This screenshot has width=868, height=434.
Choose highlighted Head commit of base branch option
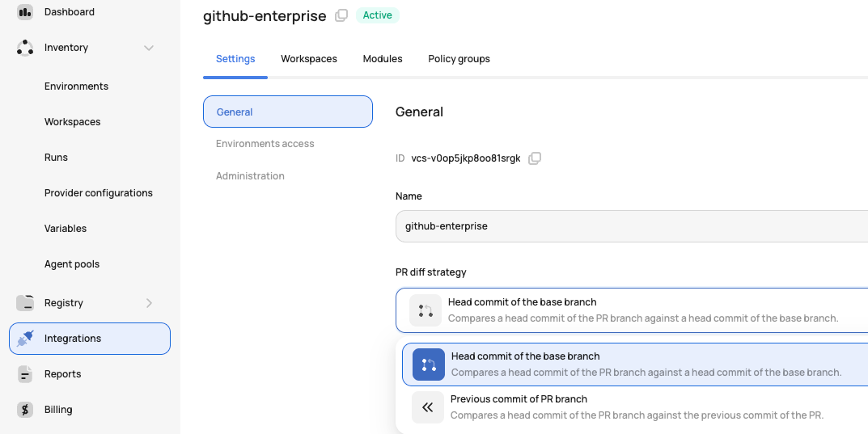pos(634,364)
